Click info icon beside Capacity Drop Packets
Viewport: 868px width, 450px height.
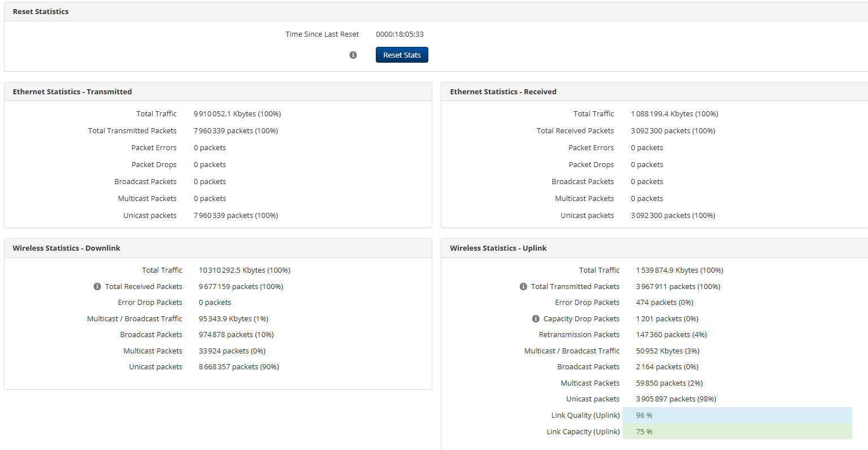pos(536,318)
